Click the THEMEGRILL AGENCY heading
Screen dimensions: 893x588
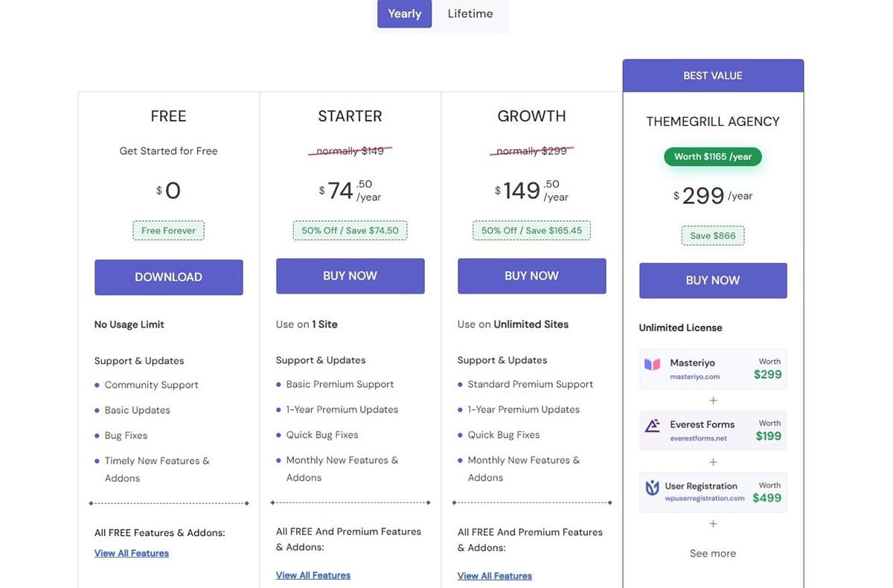click(713, 121)
